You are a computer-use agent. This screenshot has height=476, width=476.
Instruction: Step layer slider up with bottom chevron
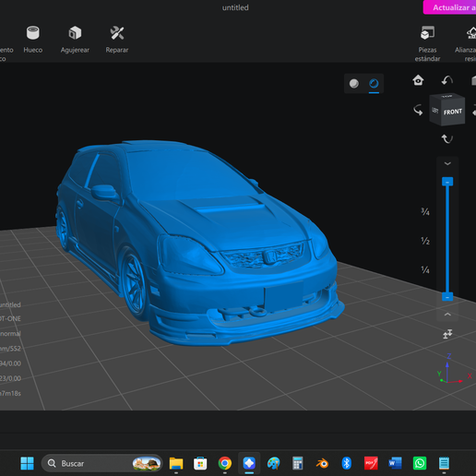[447, 315]
